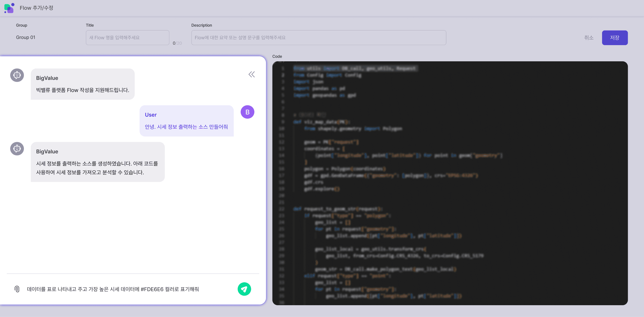Click the Code panel label
This screenshot has width=644, height=317.
277,56
